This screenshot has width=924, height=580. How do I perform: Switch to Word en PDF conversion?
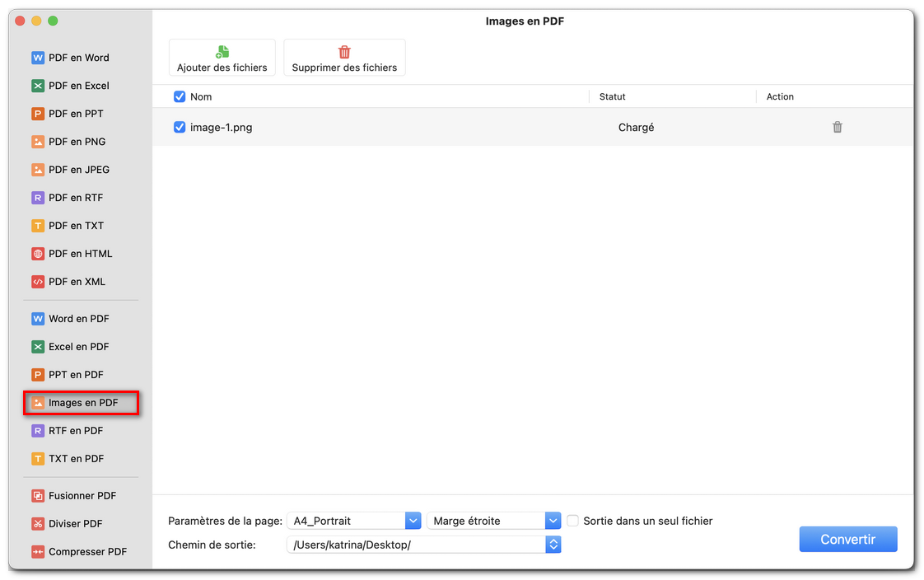77,318
